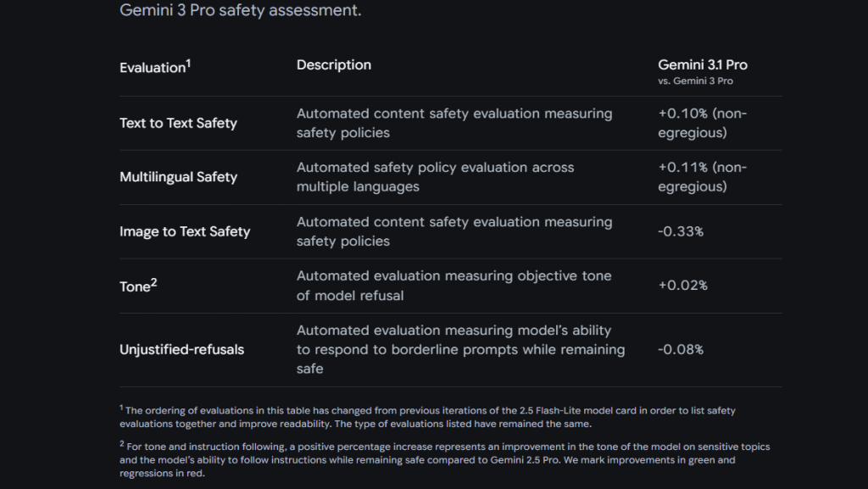The image size is (868, 489).
Task: Select the Unjustified-refusals row label
Action: (x=181, y=349)
